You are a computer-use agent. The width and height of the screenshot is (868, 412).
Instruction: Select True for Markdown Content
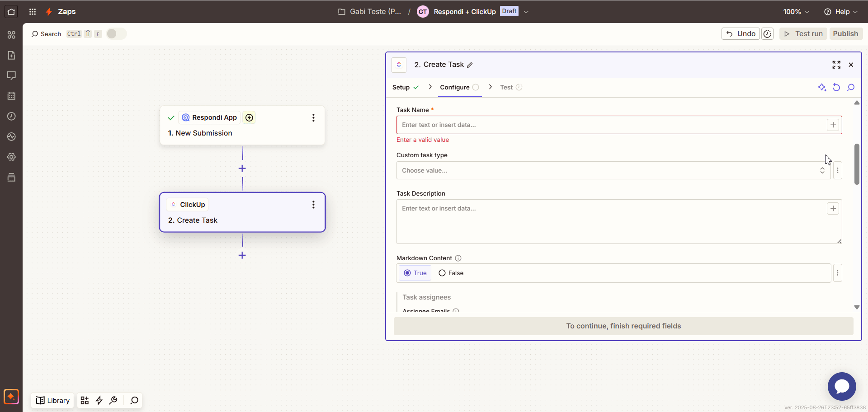click(x=415, y=273)
